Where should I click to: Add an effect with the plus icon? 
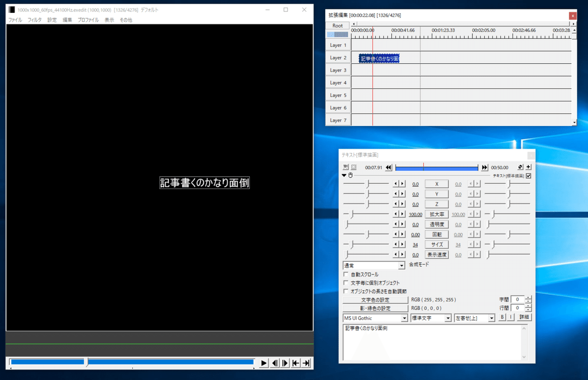(528, 167)
